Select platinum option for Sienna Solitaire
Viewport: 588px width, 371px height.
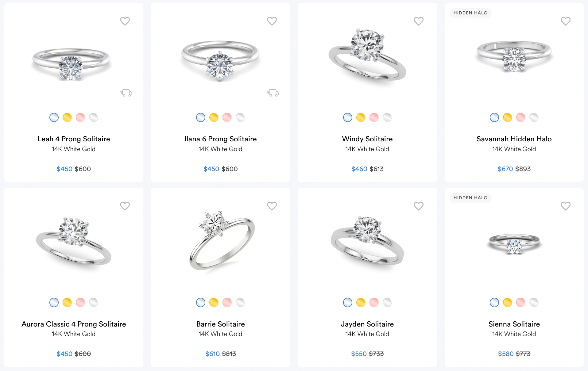pos(534,302)
